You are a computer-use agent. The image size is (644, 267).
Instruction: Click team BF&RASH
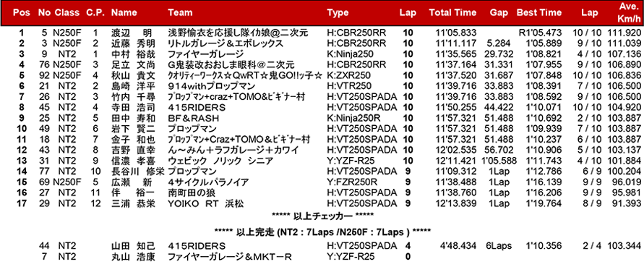click(x=194, y=118)
